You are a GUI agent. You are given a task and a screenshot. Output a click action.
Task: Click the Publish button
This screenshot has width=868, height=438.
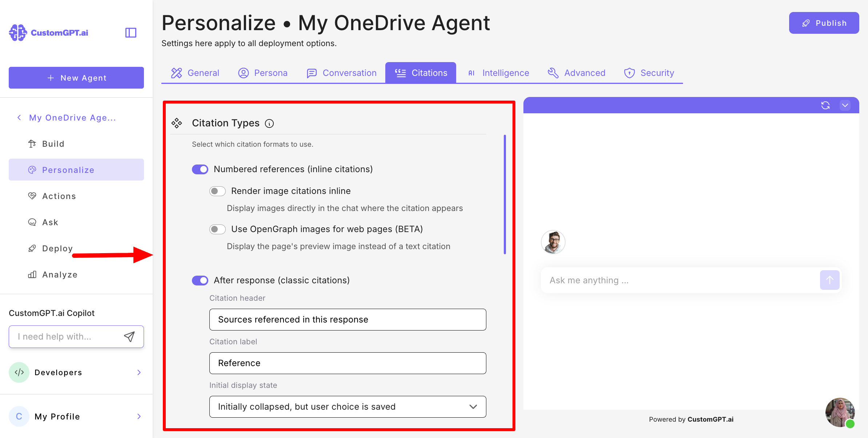824,23
